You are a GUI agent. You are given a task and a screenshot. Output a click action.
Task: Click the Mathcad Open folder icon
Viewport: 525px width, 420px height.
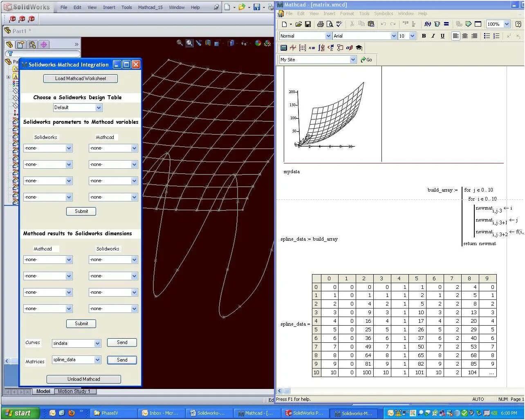coord(298,24)
